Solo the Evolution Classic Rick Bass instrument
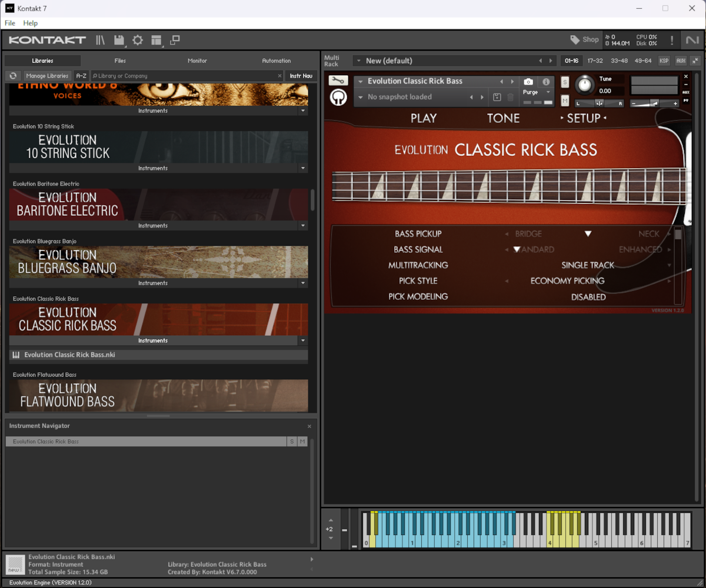This screenshot has width=706, height=588. tap(565, 82)
